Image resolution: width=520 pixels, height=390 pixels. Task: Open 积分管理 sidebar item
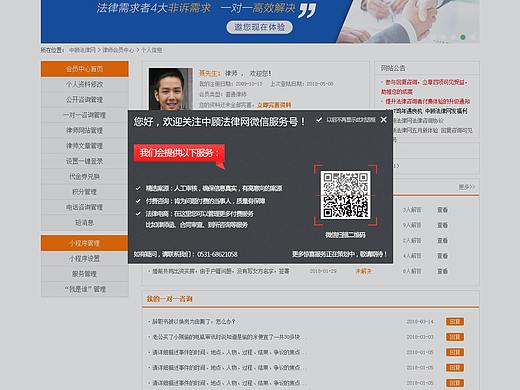coord(84,192)
